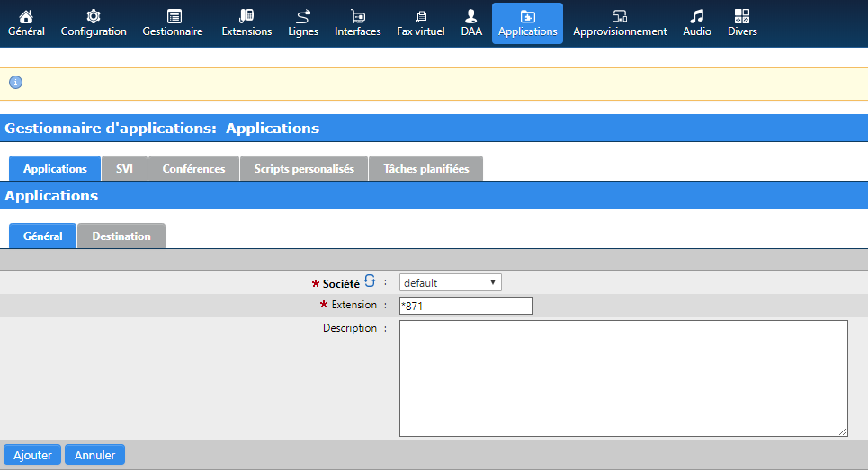The image size is (868, 471).
Task: Select the Destination sub-tab
Action: point(121,235)
